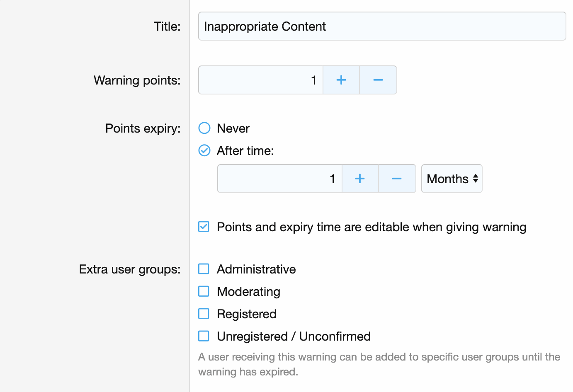
Task: Check the Moderating user group
Action: coord(204,291)
